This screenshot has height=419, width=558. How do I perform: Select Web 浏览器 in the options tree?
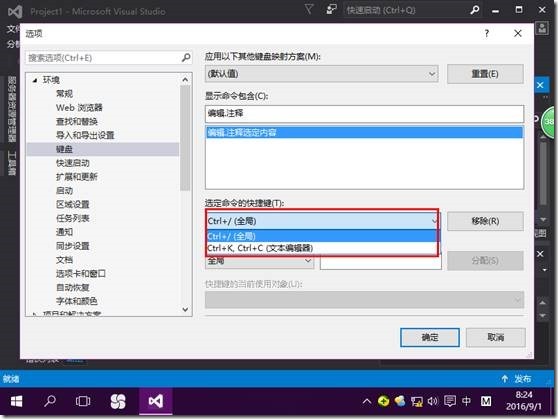pos(79,108)
